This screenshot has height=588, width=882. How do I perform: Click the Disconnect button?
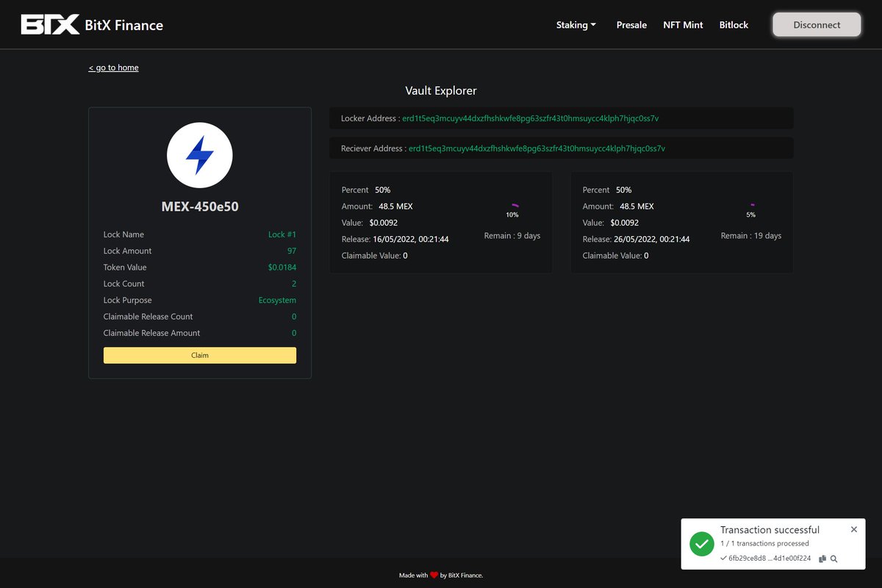pyautogui.click(x=817, y=25)
